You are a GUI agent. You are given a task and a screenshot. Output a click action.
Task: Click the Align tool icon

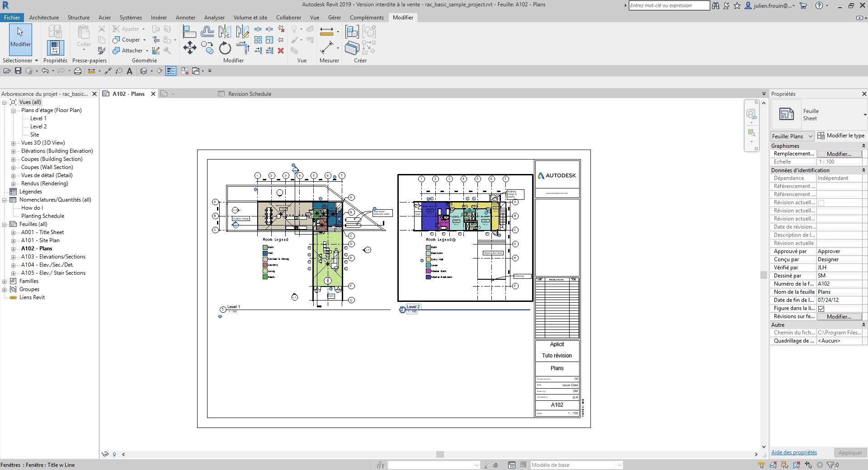(189, 32)
